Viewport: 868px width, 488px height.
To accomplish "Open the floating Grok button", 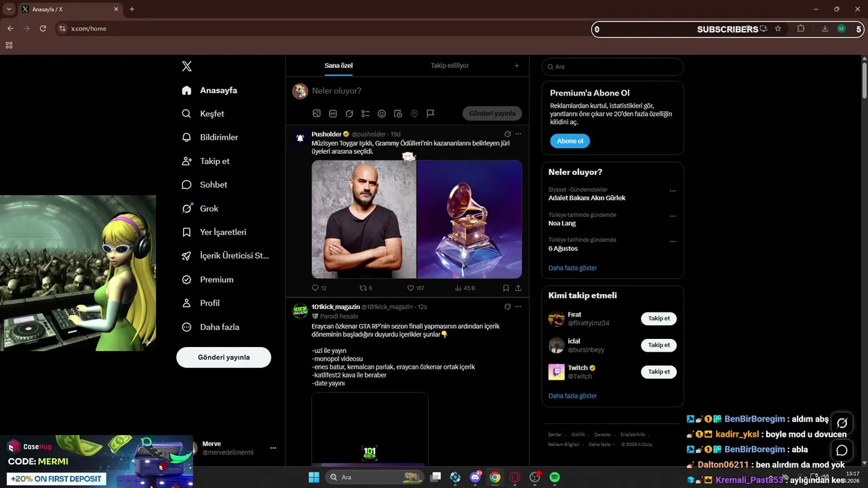I will tap(842, 423).
